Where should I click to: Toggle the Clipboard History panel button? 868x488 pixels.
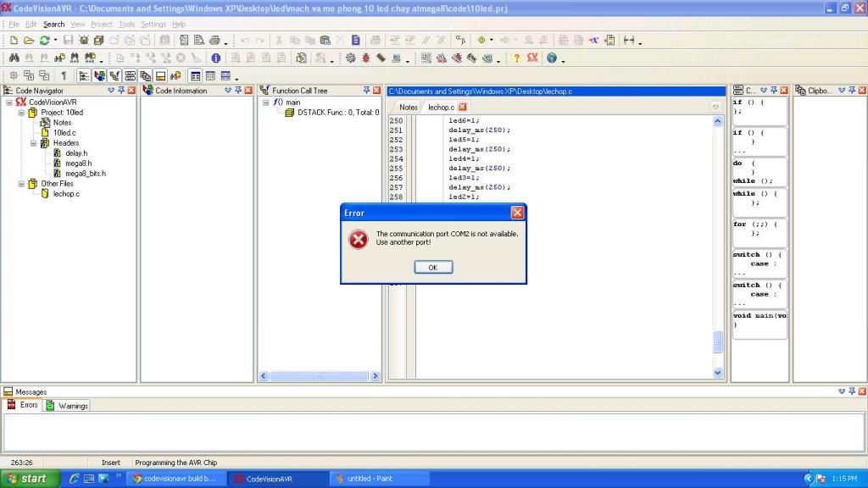pos(146,75)
